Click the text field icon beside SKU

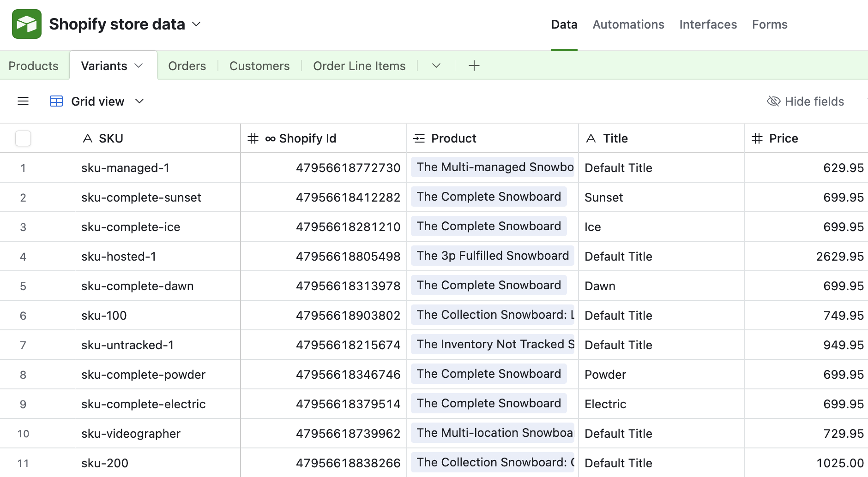(x=87, y=138)
